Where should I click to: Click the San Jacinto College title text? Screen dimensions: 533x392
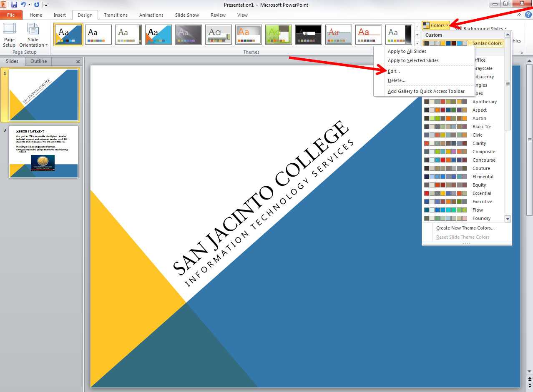click(x=260, y=198)
